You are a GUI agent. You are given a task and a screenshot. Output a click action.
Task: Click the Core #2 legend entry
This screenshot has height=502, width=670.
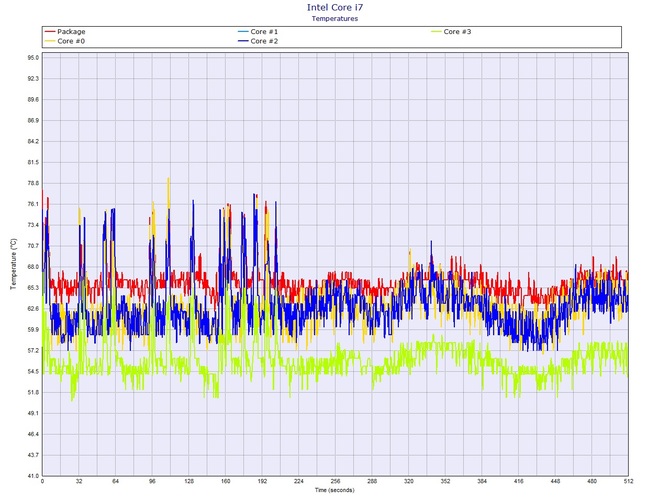[x=258, y=41]
